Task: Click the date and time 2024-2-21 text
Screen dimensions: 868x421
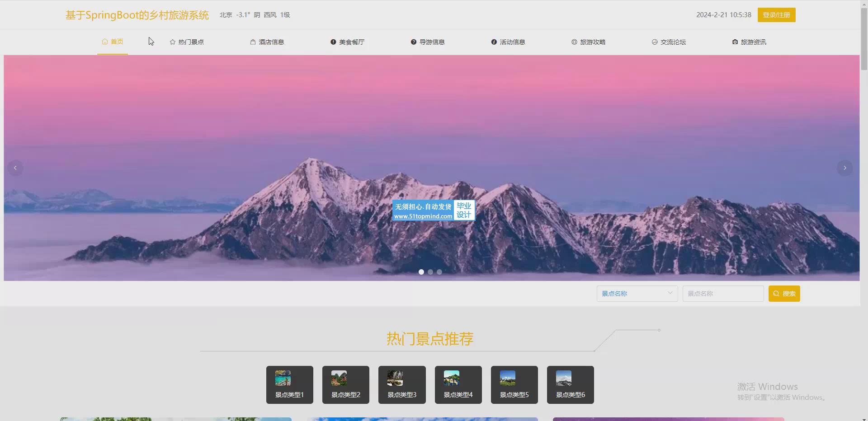Action: [x=724, y=15]
